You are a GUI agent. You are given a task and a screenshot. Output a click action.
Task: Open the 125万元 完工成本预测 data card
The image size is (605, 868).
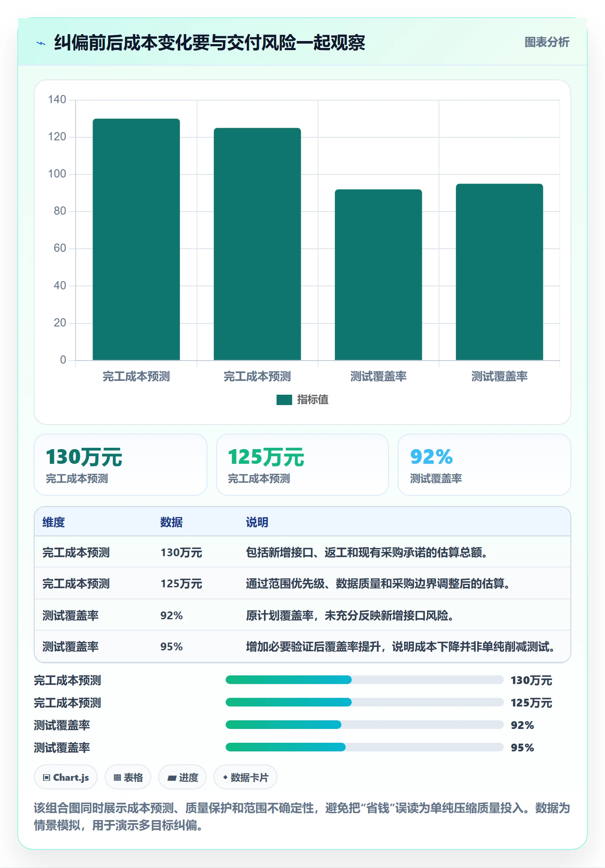(x=302, y=465)
